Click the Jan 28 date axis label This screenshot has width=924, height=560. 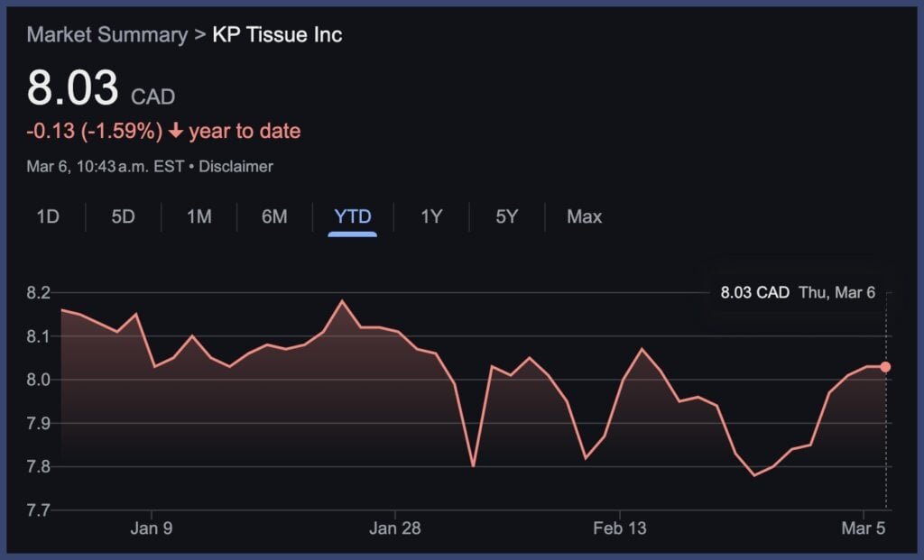pyautogui.click(x=395, y=528)
